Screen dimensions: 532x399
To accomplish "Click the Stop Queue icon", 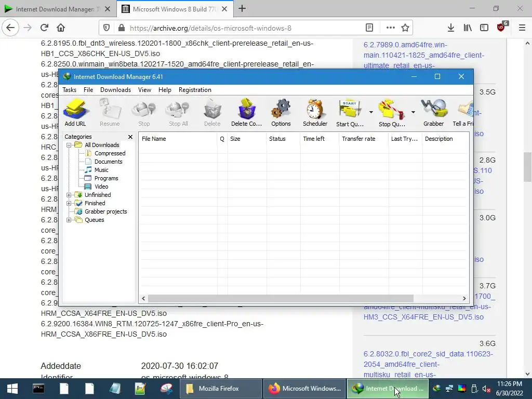I will [392, 113].
